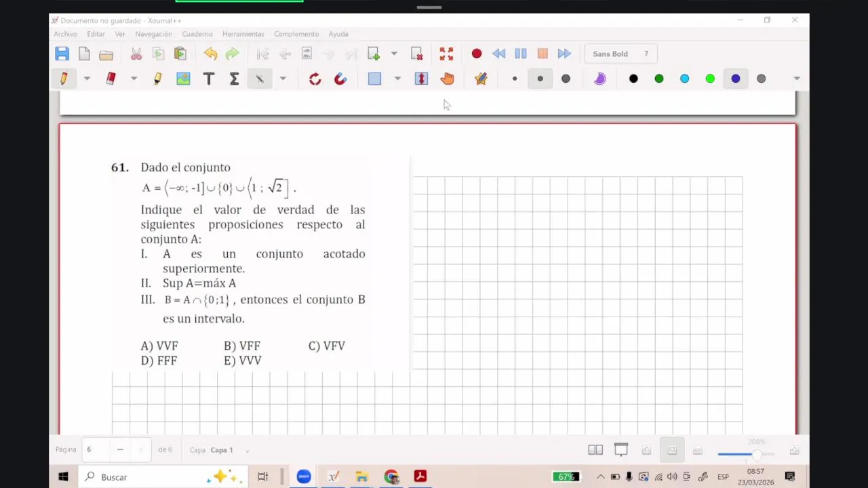Delete current page with the red-X page icon
This screenshot has width=868, height=488.
point(417,54)
